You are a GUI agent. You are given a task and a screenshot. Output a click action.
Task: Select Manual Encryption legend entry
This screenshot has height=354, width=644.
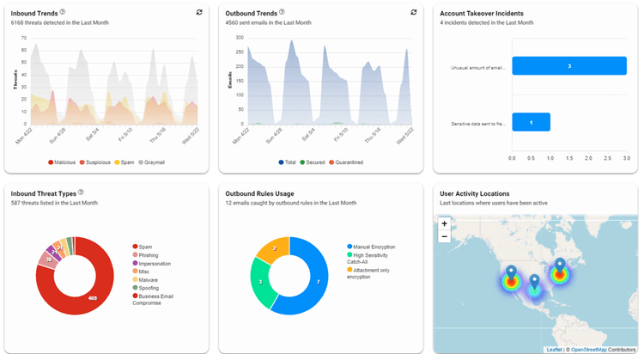[x=371, y=247]
